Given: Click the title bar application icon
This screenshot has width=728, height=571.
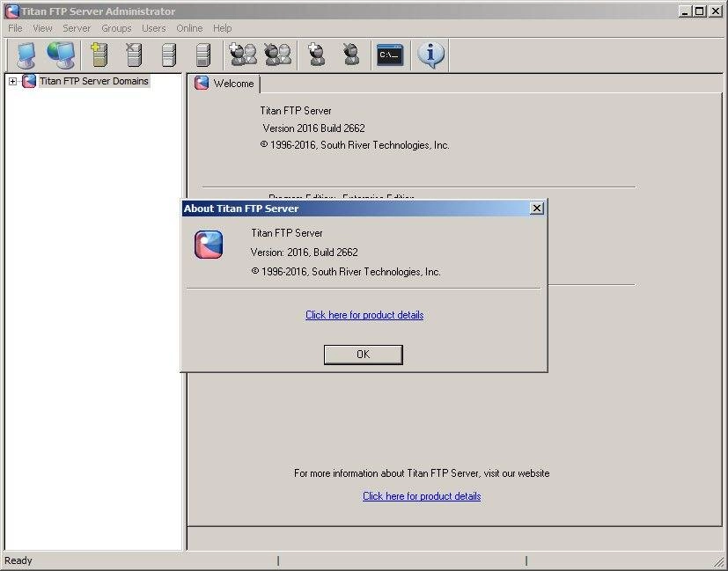Looking at the screenshot, I should click(12, 11).
